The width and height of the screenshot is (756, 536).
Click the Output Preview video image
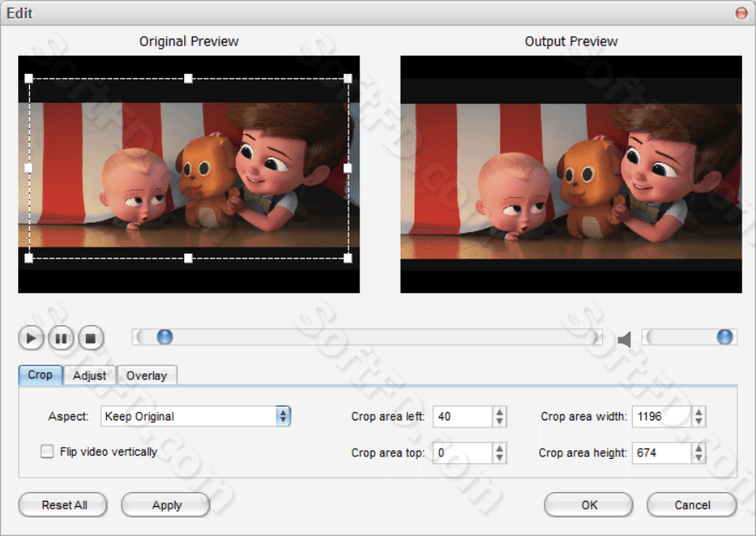click(x=571, y=174)
